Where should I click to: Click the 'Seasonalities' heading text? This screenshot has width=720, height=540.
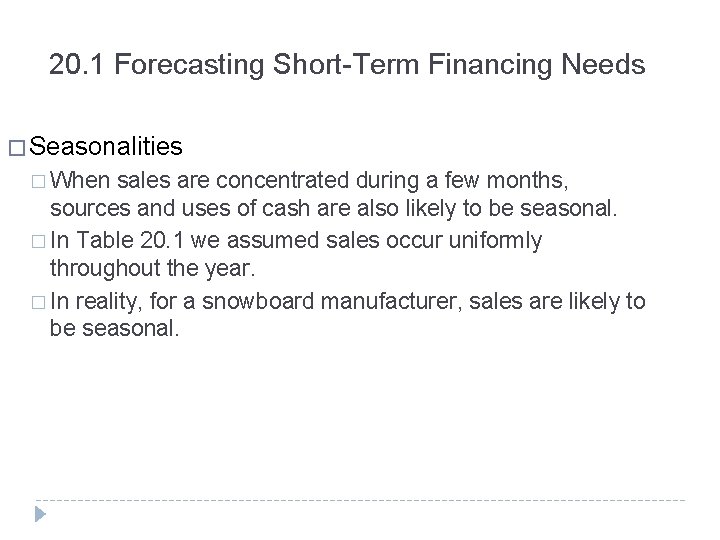point(106,148)
